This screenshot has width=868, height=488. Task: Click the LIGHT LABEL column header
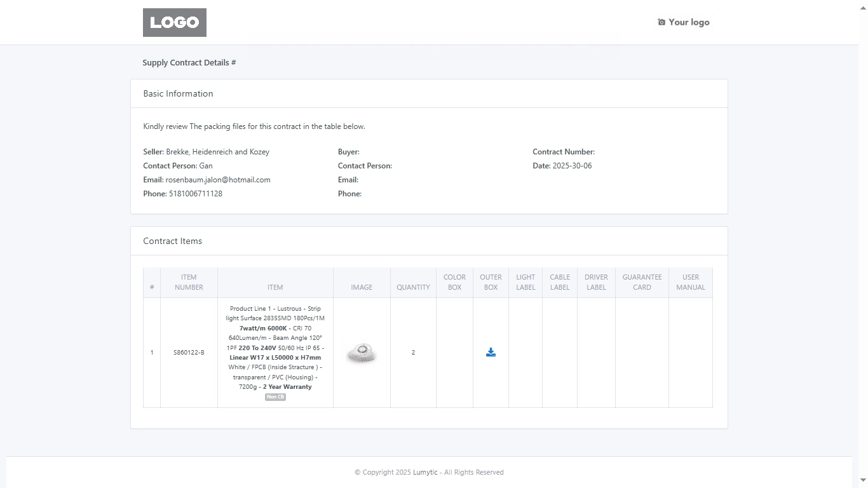pos(526,282)
